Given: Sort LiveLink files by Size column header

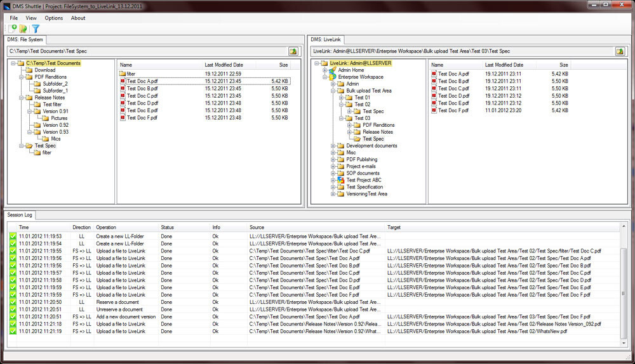Looking at the screenshot, I should click(554, 65).
